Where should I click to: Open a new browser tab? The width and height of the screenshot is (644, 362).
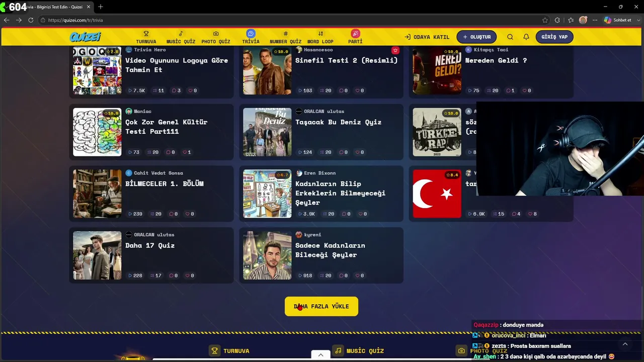click(x=101, y=7)
